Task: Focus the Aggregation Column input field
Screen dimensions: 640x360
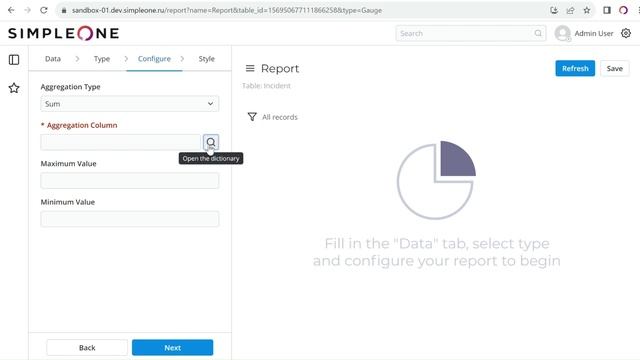Action: [120, 142]
